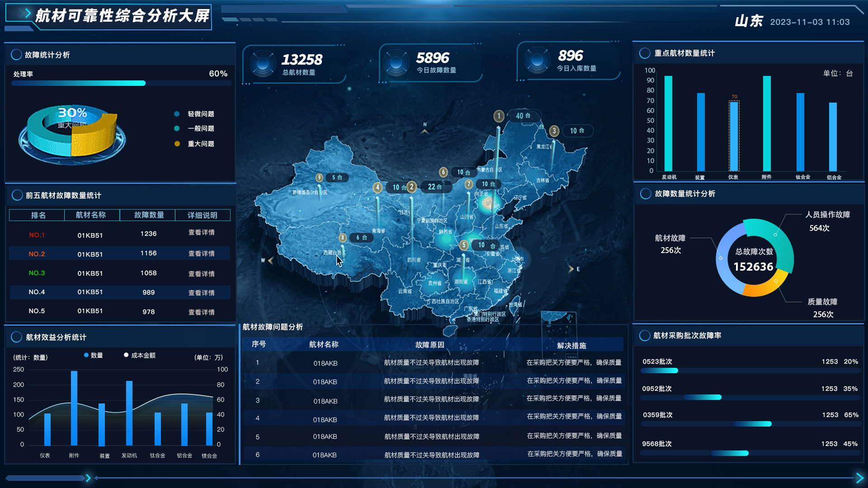Click the circle icon beside 故障统计分析

coord(16,55)
